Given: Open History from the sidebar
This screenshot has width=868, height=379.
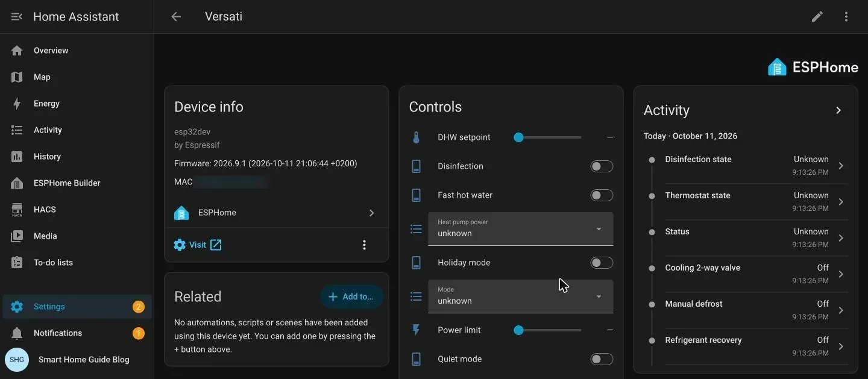Looking at the screenshot, I should (x=77, y=157).
